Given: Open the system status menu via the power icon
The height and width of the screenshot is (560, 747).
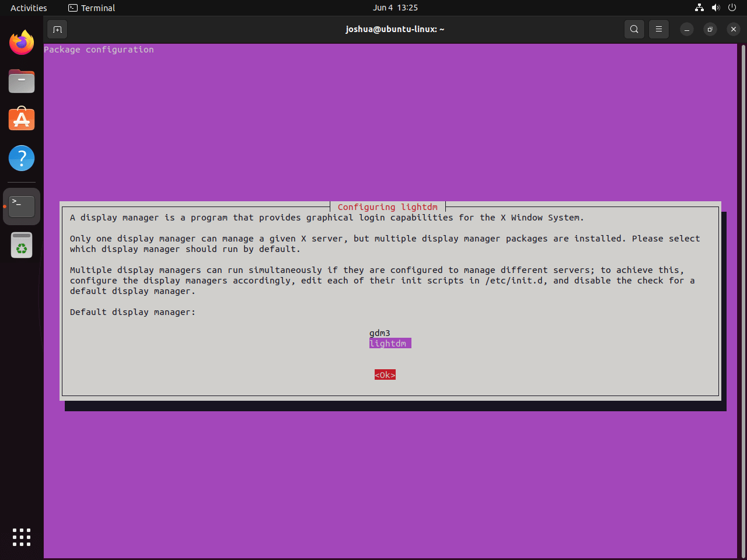Looking at the screenshot, I should click(x=732, y=8).
